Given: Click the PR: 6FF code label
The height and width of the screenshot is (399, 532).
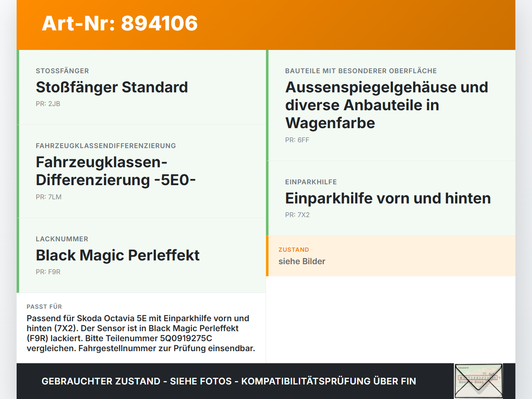Looking at the screenshot, I should click(297, 140).
